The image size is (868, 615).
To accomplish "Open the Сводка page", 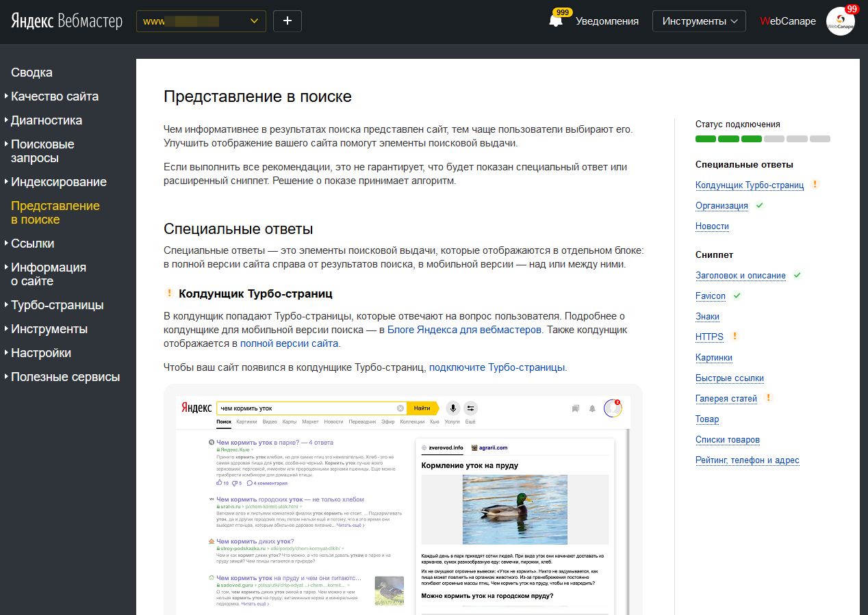I will click(x=31, y=73).
